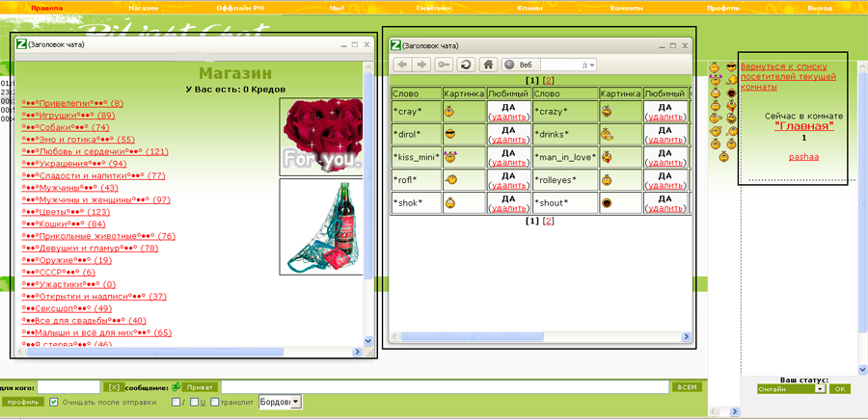Open the 'Магазин' top menu item

pos(143,7)
